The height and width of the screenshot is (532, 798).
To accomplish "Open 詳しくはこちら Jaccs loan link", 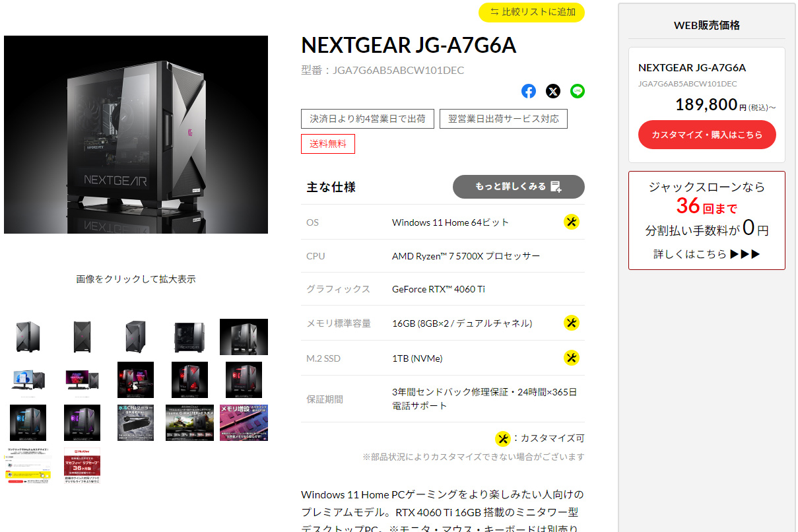I will (707, 254).
